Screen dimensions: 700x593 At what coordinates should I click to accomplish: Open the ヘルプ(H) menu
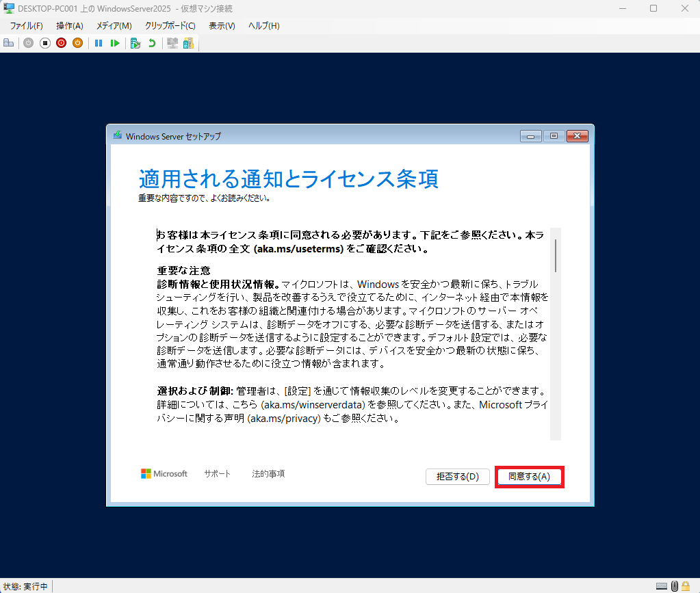pyautogui.click(x=264, y=26)
